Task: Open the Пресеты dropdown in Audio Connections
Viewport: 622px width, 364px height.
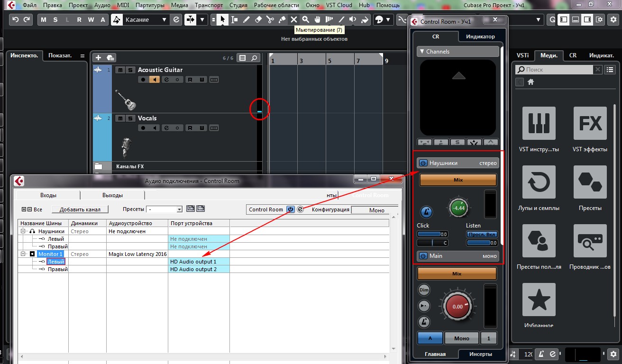Action: [x=164, y=209]
